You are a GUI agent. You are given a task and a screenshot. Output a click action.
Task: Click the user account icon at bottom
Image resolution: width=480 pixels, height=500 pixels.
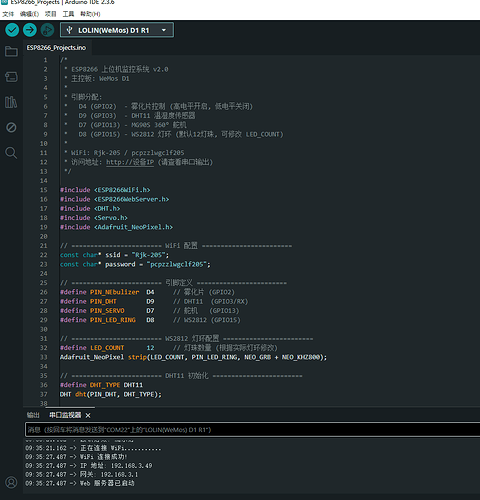[11, 482]
